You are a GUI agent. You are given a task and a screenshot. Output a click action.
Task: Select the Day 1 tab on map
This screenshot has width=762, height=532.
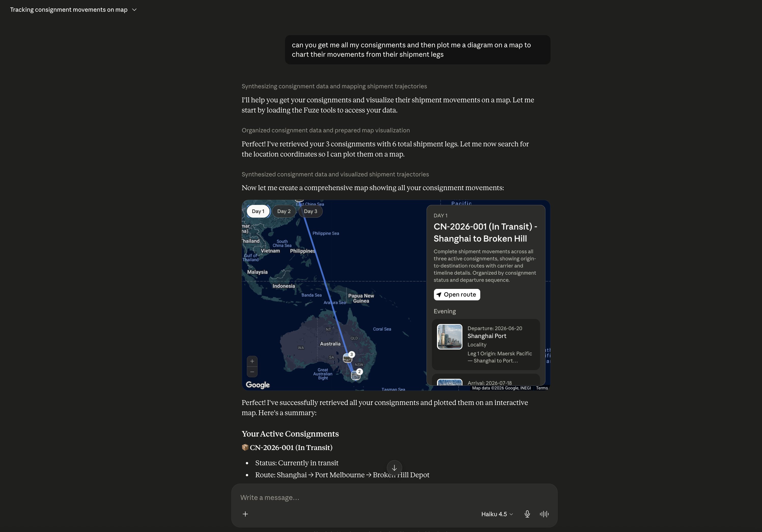[258, 211]
